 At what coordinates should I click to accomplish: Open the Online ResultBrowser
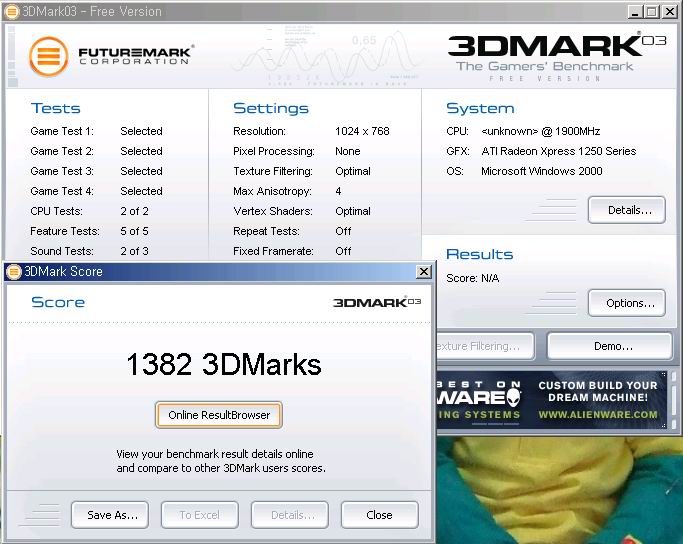(219, 415)
